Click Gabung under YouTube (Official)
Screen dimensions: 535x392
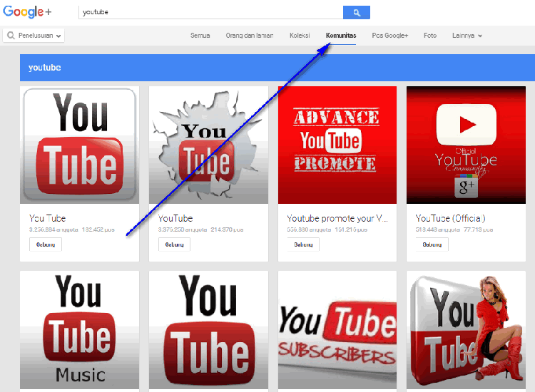[x=432, y=244]
